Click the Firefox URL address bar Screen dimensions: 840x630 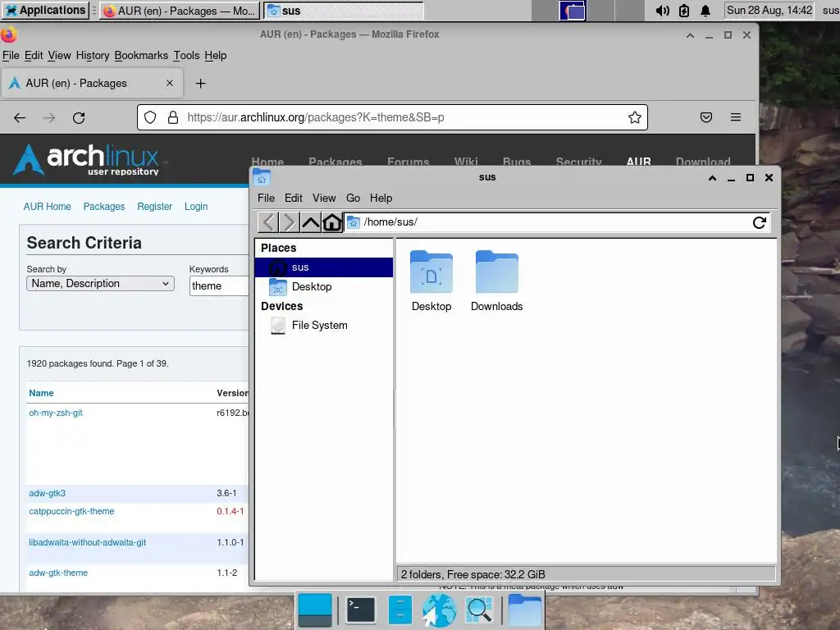pyautogui.click(x=392, y=117)
